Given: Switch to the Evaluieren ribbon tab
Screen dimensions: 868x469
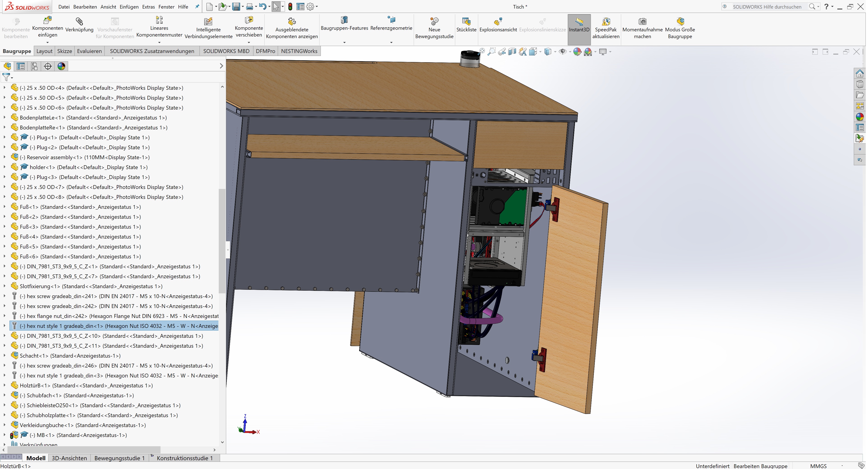Looking at the screenshot, I should [89, 51].
